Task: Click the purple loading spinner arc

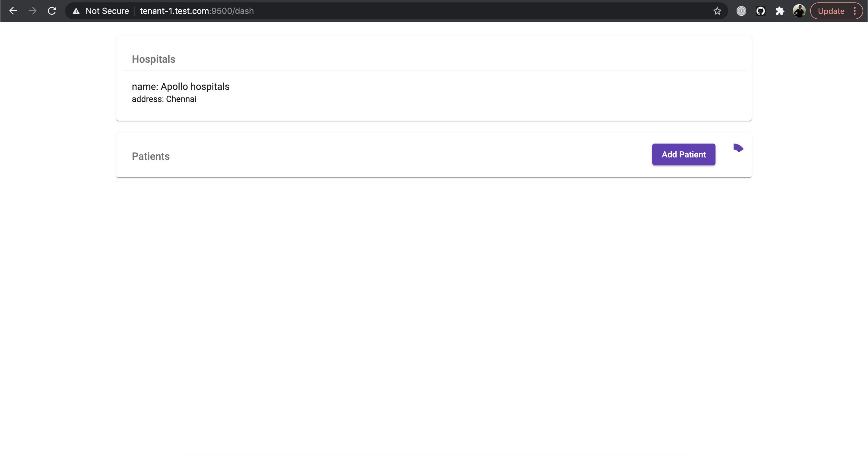Action: 738,148
